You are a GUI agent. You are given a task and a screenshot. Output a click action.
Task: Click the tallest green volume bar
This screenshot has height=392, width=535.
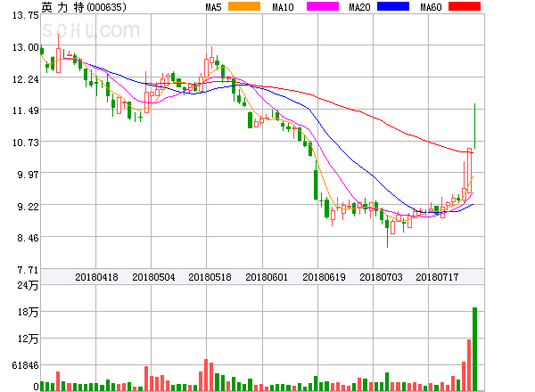(x=474, y=349)
